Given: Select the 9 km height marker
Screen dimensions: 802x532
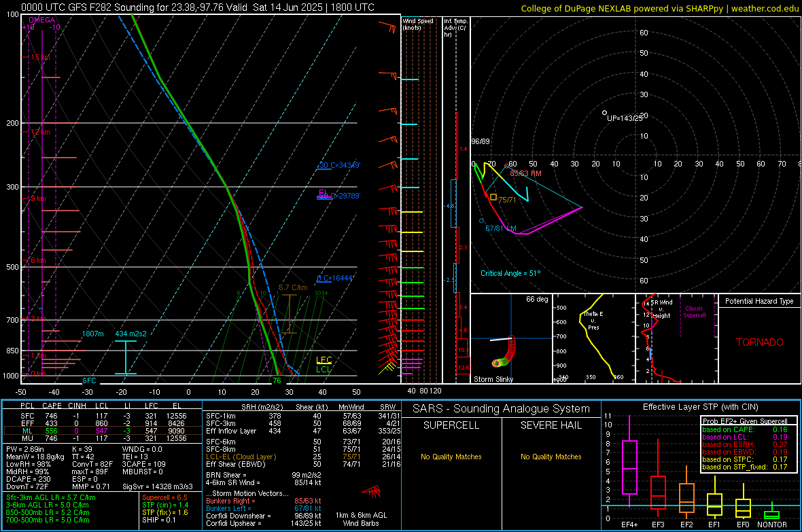Looking at the screenshot, I should tap(38, 198).
